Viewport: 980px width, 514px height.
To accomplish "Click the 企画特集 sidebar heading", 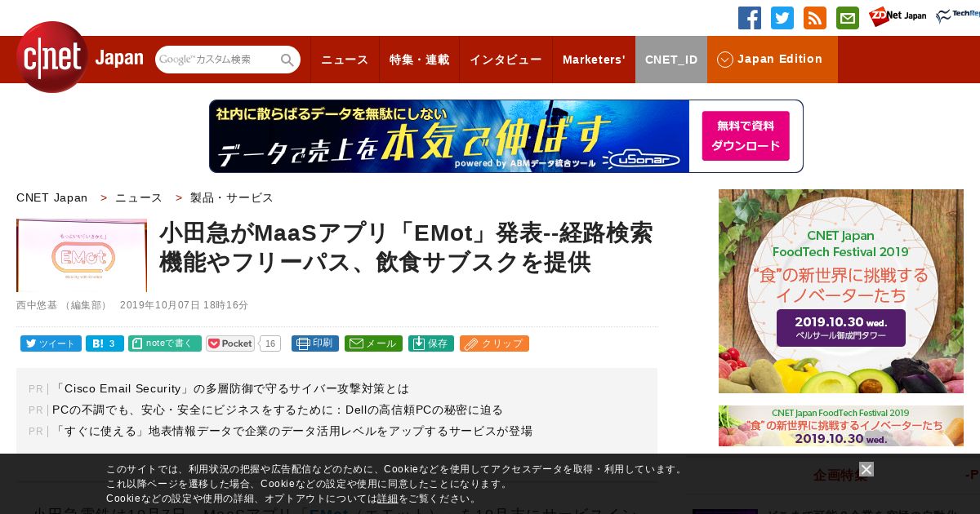I will click(x=840, y=475).
